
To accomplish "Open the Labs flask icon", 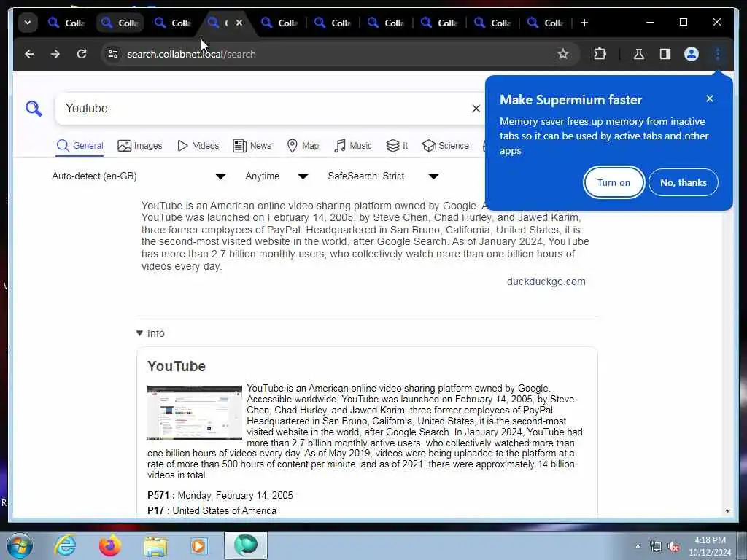I will pos(638,54).
